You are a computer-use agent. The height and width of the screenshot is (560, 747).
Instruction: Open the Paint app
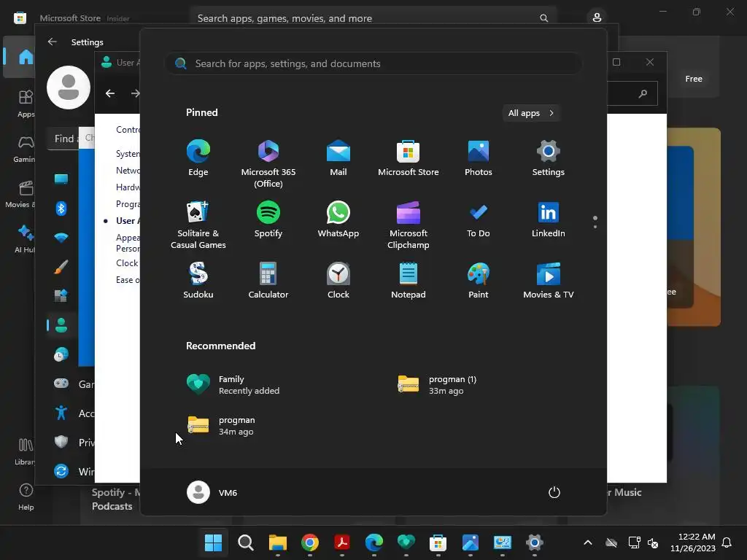(x=479, y=281)
